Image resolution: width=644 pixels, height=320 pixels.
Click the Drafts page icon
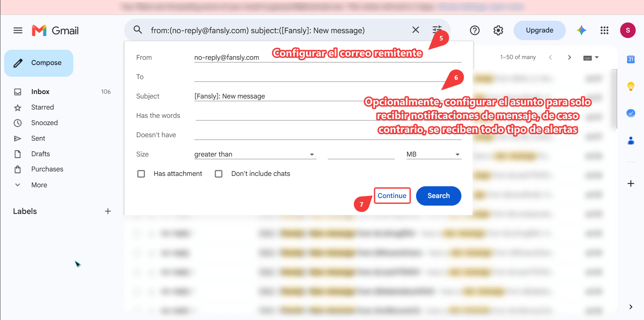point(18,154)
